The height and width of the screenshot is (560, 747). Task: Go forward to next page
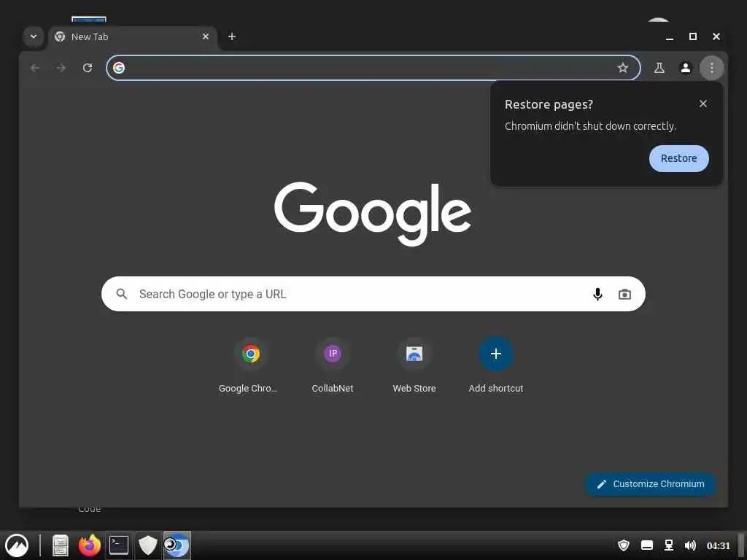pos(61,68)
